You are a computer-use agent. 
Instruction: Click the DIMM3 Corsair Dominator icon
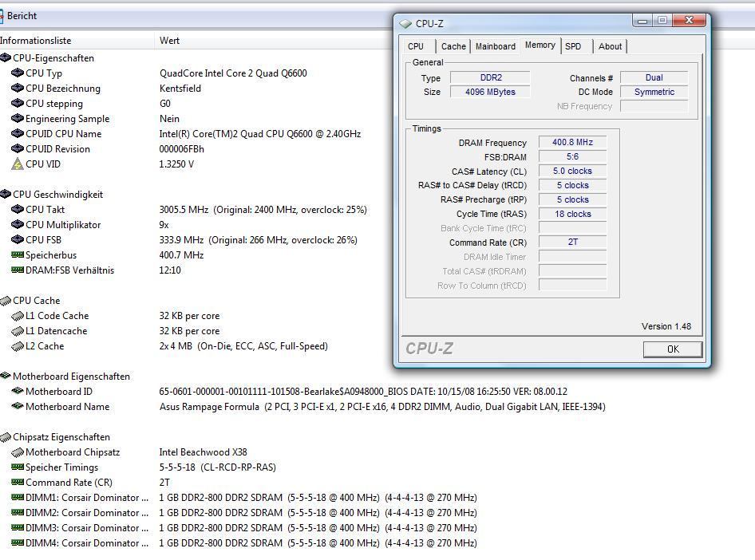18,527
